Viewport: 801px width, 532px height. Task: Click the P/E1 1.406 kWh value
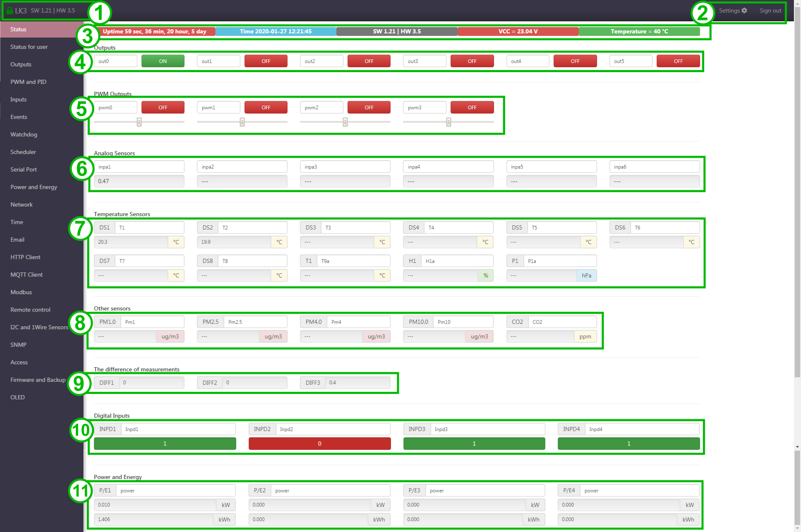(x=154, y=519)
